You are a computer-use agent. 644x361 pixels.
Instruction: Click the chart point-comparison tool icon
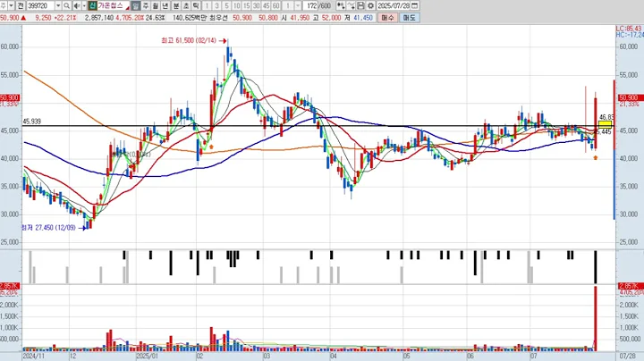[x=341, y=5]
